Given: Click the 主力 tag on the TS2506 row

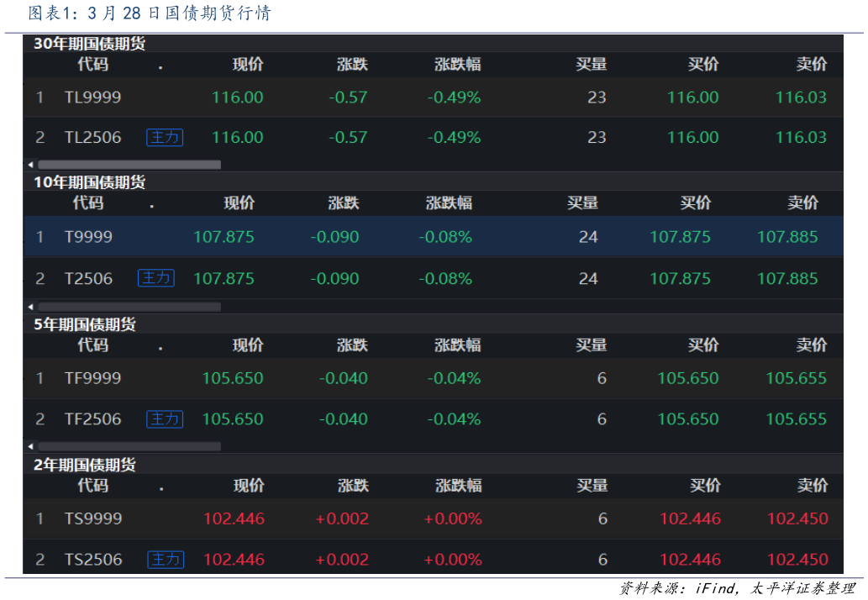Looking at the screenshot, I should tap(166, 559).
